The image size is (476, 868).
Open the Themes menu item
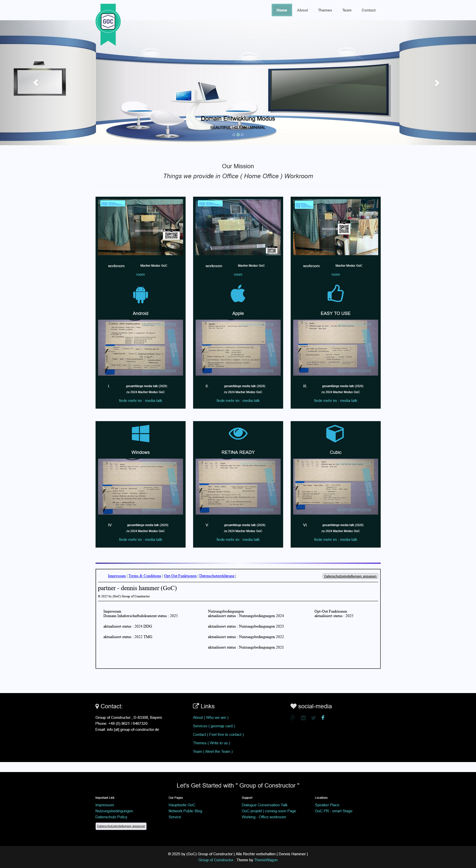(325, 10)
